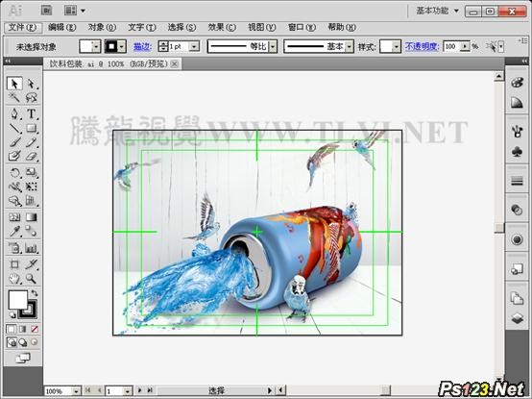
Task: Select the Pen tool
Action: [x=14, y=113]
